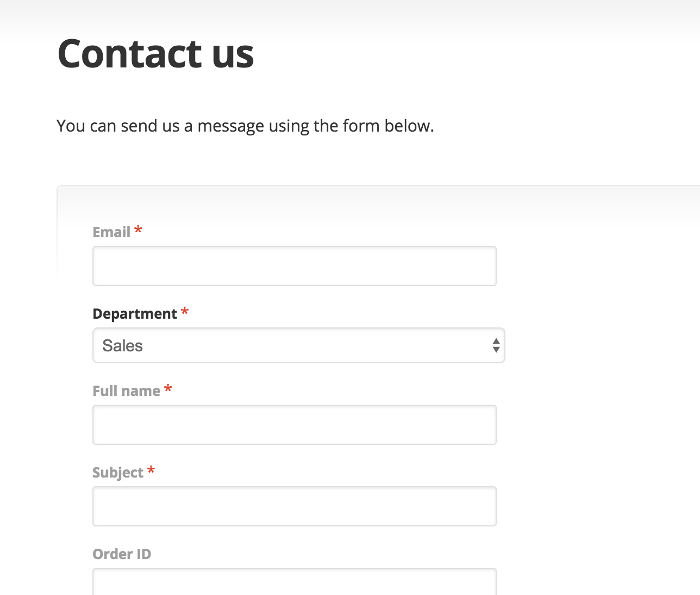The height and width of the screenshot is (595, 700).
Task: Click the Order ID label
Action: click(x=122, y=554)
